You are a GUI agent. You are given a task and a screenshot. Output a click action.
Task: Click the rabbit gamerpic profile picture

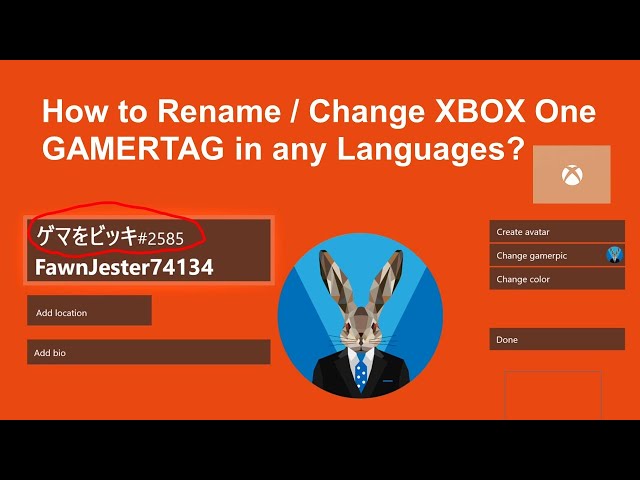coord(360,316)
